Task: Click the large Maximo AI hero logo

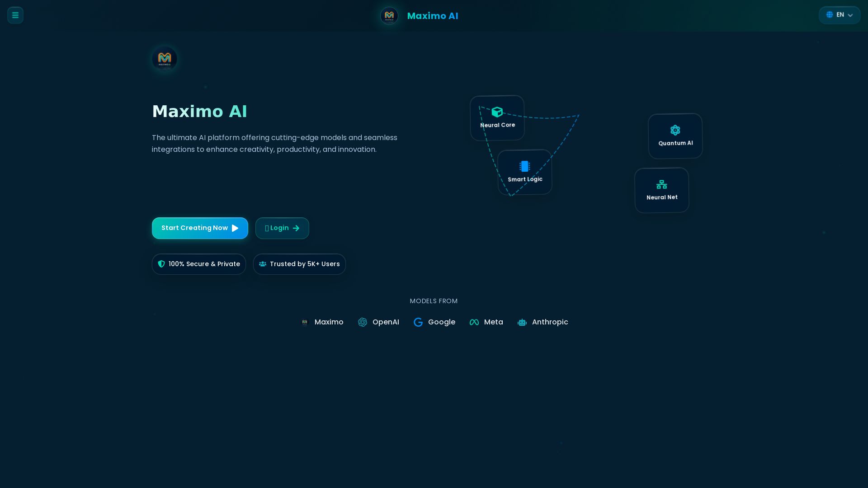Action: coord(164,59)
